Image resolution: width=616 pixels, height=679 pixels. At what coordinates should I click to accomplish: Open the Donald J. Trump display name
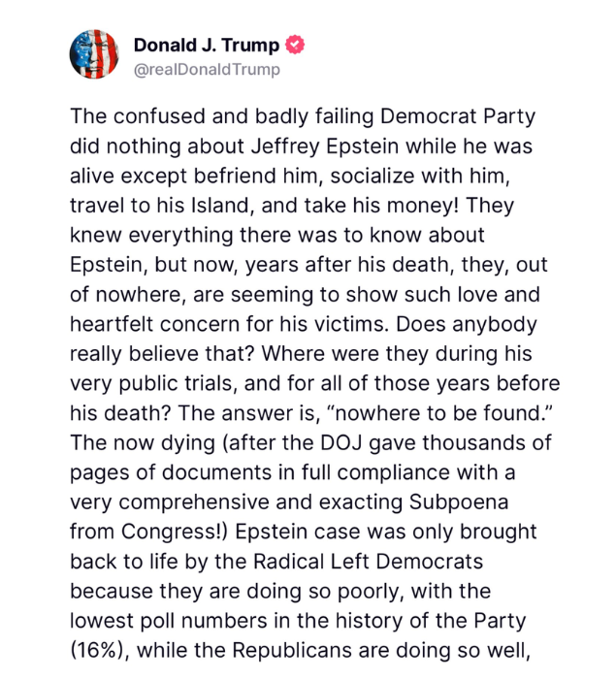click(206, 45)
